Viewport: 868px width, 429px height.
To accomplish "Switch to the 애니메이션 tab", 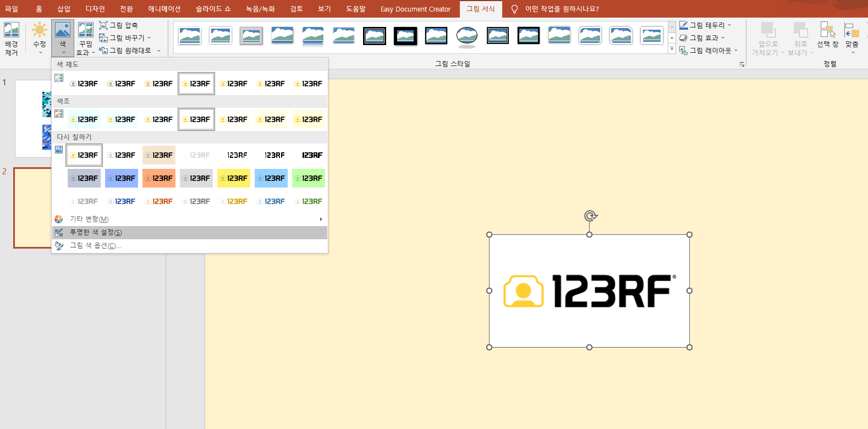I will [164, 9].
